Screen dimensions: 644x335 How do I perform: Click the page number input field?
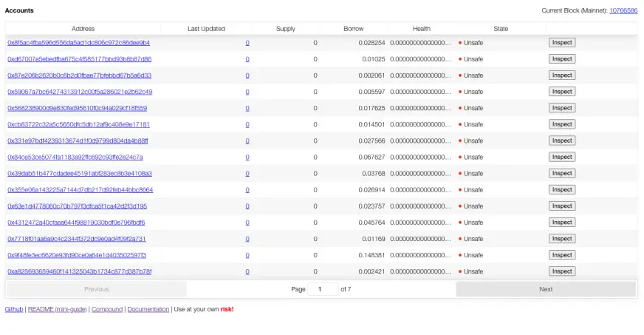tap(323, 289)
